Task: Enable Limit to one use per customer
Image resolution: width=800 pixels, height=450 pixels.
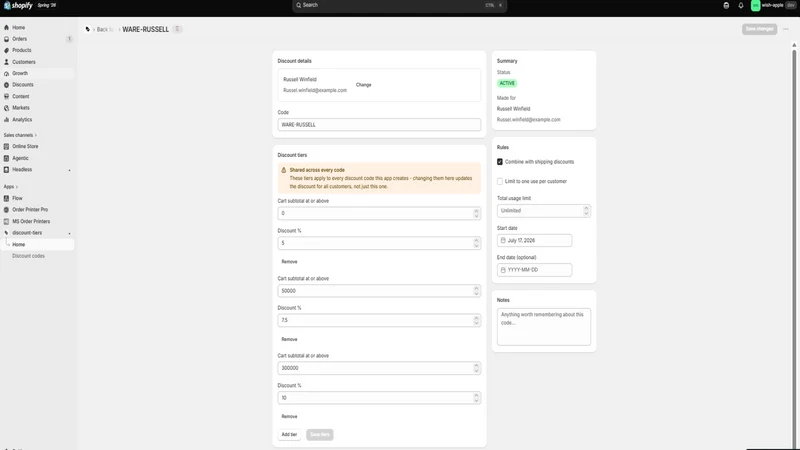Action: [500, 181]
